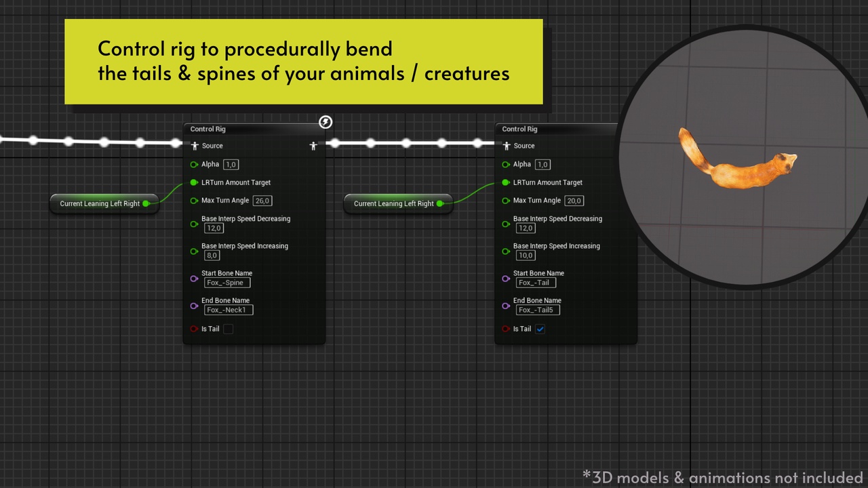Click the output pose pin of left Control Rig
Image resolution: width=868 pixels, height=488 pixels.
pyautogui.click(x=313, y=146)
